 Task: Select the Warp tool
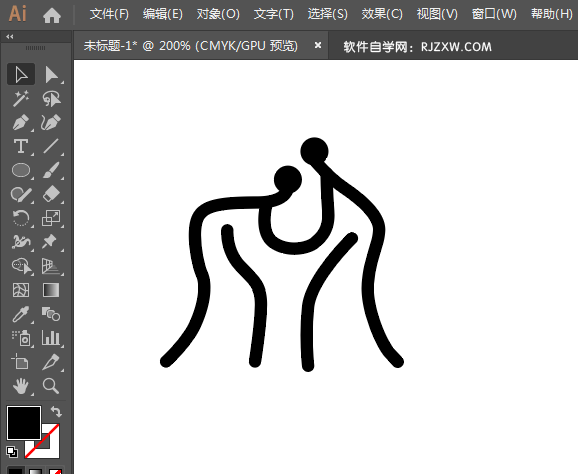coord(21,242)
